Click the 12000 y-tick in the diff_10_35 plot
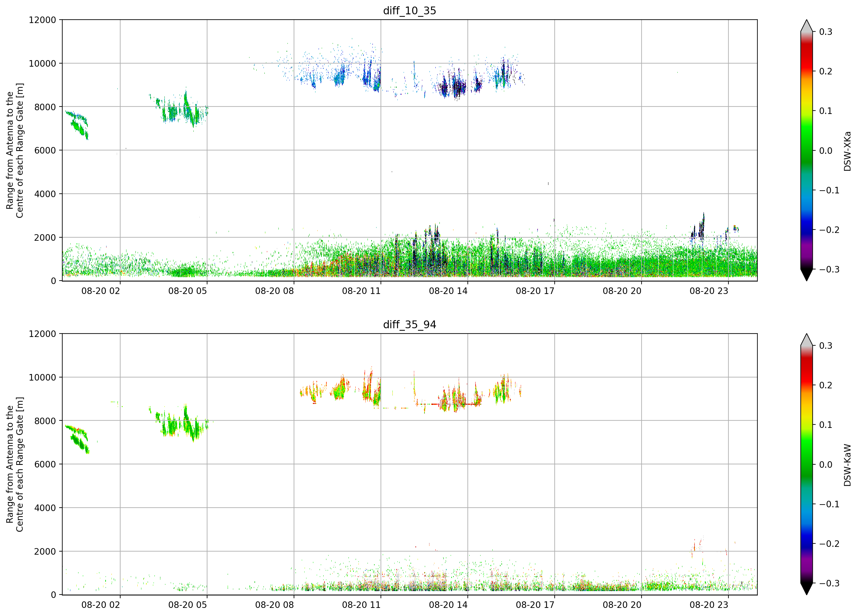The width and height of the screenshot is (858, 616). pos(42,20)
